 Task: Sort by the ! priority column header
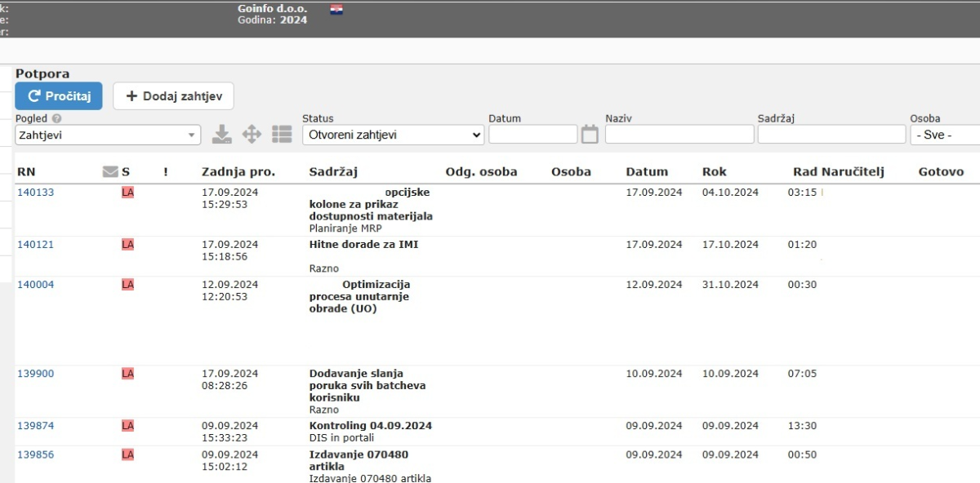coord(166,172)
